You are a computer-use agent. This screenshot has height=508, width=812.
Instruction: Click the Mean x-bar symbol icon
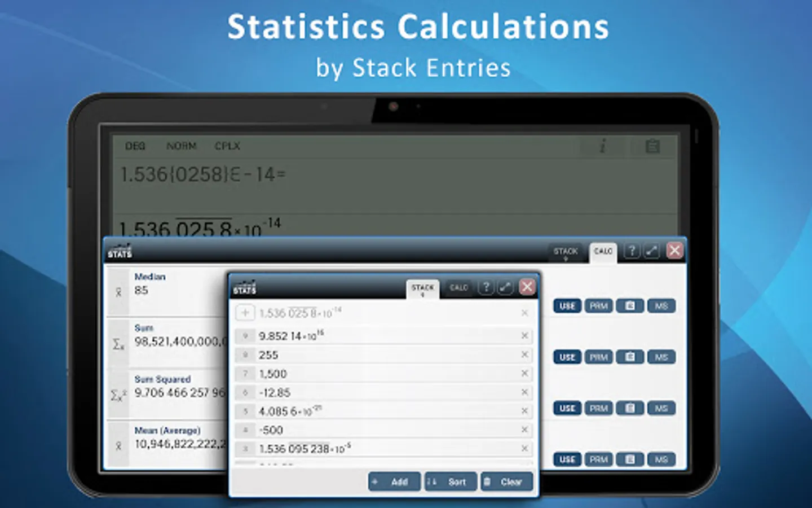tap(118, 446)
